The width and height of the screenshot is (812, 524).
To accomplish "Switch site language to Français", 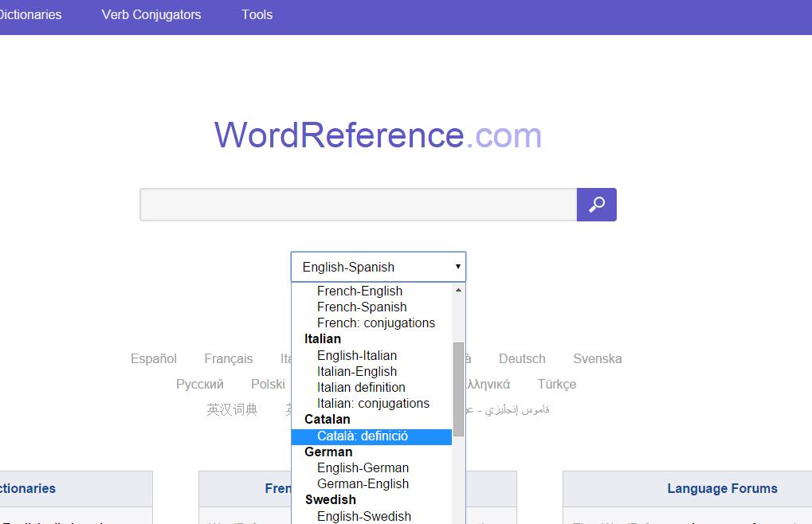I will click(229, 358).
